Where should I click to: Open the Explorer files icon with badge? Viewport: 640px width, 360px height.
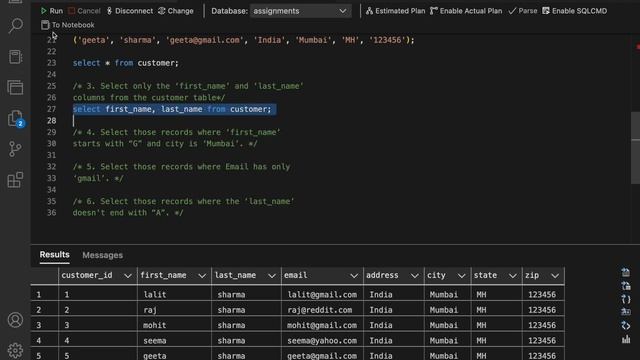(16, 119)
